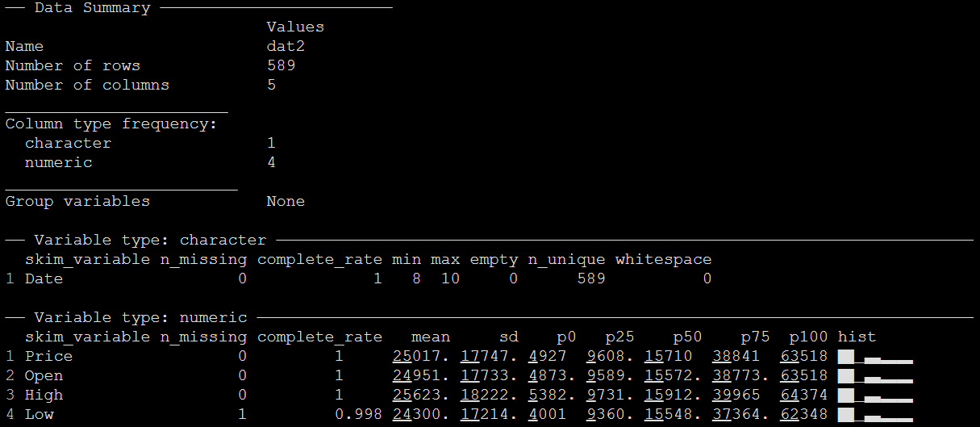Click the 'Data Summary' section heading

point(92,8)
